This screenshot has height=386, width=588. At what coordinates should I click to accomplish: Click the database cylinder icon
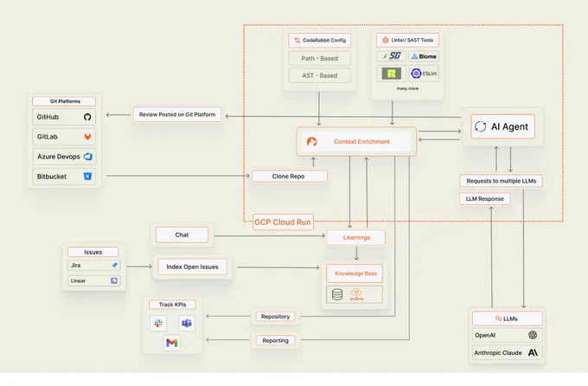click(x=337, y=294)
